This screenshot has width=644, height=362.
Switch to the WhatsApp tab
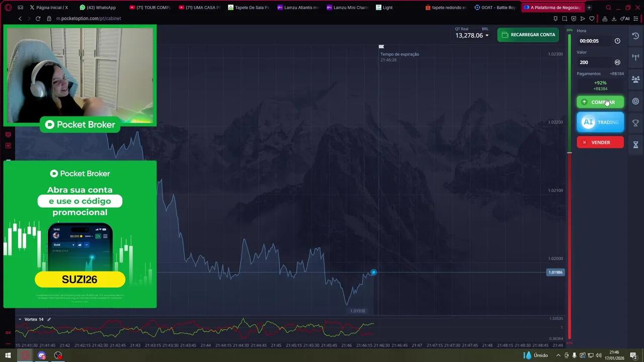(x=98, y=8)
